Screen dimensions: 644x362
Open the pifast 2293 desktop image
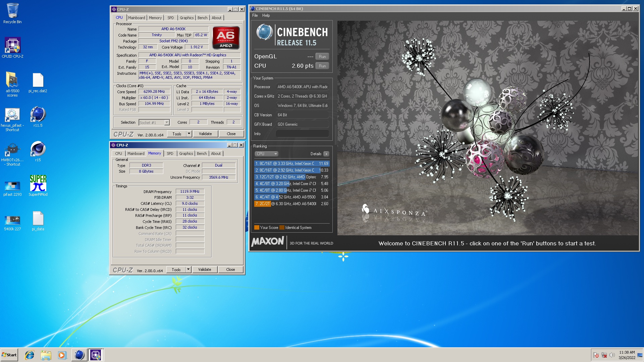click(12, 188)
